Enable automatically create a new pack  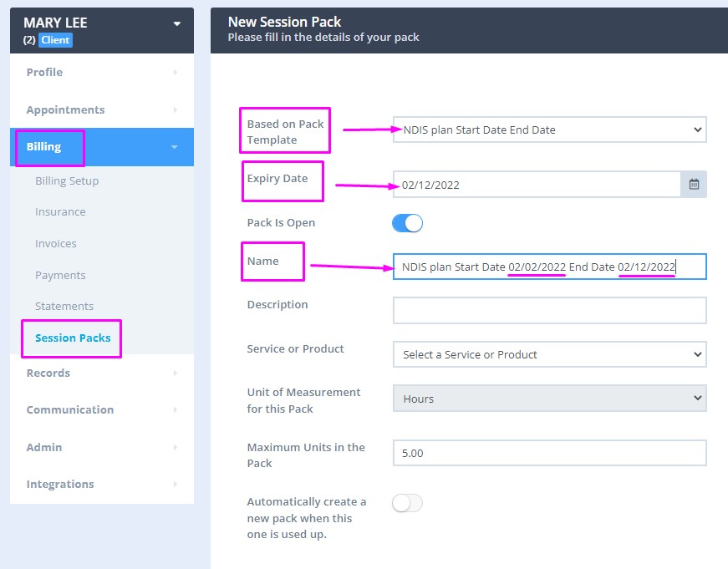409,503
